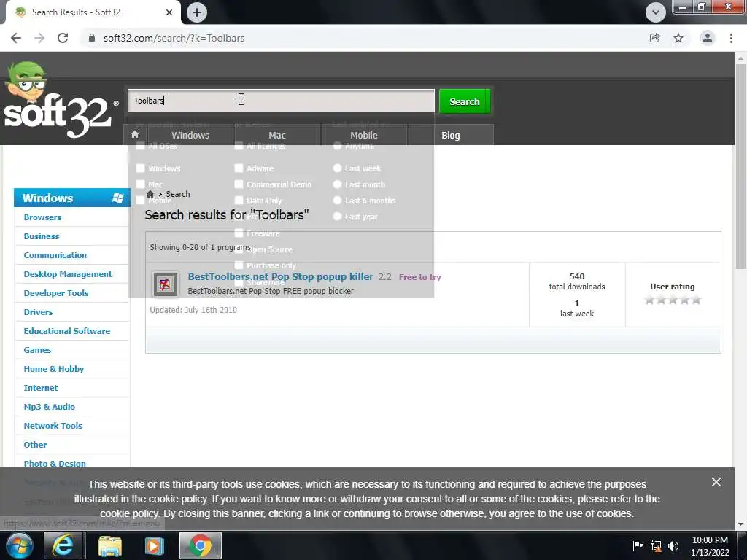Open the Chrome profile icon
This screenshot has height=560, width=747.
coord(708,38)
